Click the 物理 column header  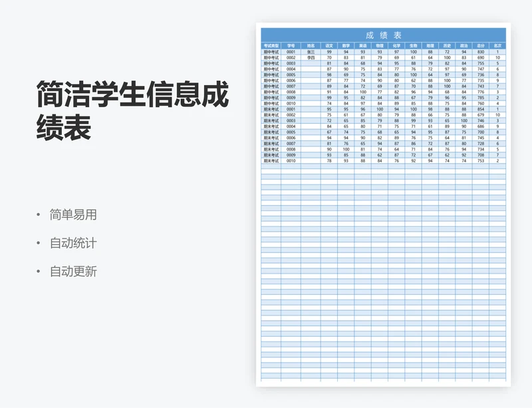(x=380, y=45)
